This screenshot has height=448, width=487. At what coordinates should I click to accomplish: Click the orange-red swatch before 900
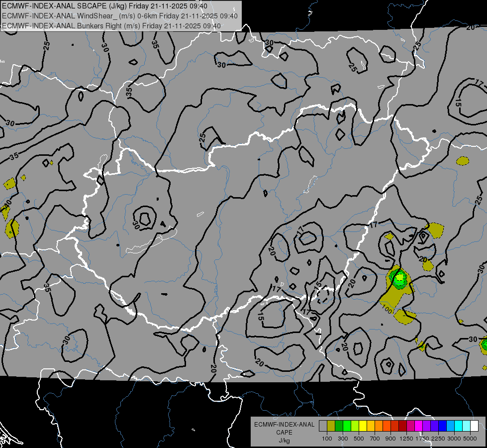(x=387, y=426)
